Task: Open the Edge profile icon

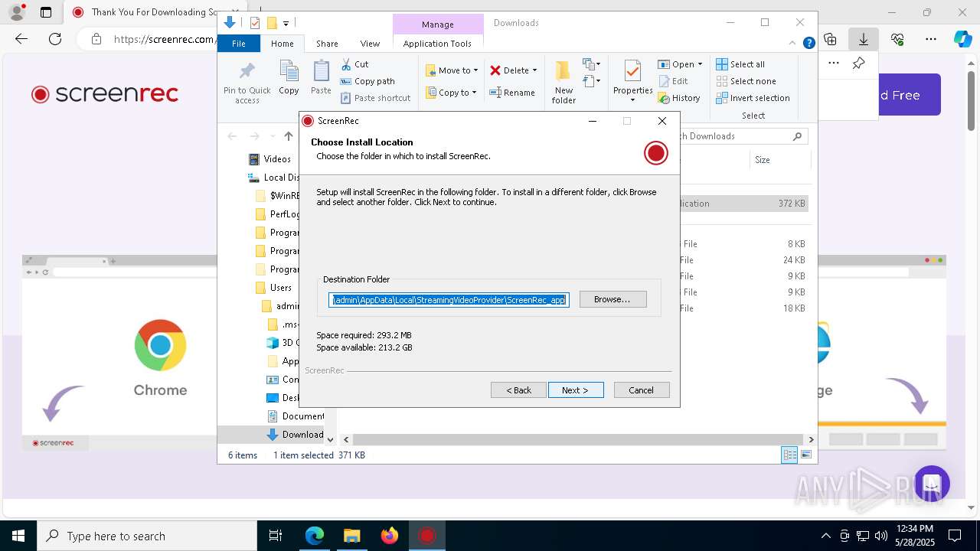Action: click(15, 12)
